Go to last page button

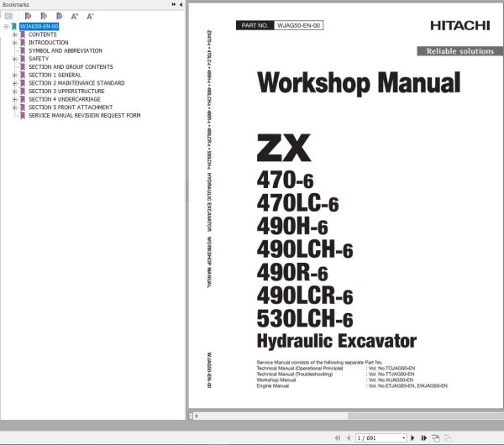[x=424, y=438]
